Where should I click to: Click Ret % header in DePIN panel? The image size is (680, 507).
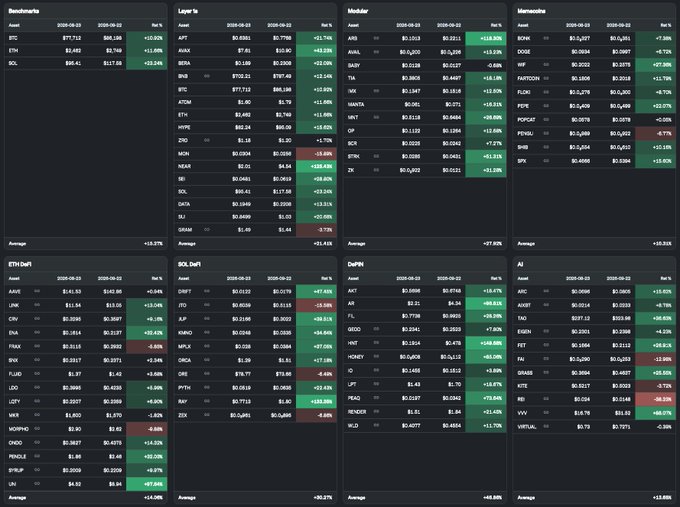(x=496, y=278)
